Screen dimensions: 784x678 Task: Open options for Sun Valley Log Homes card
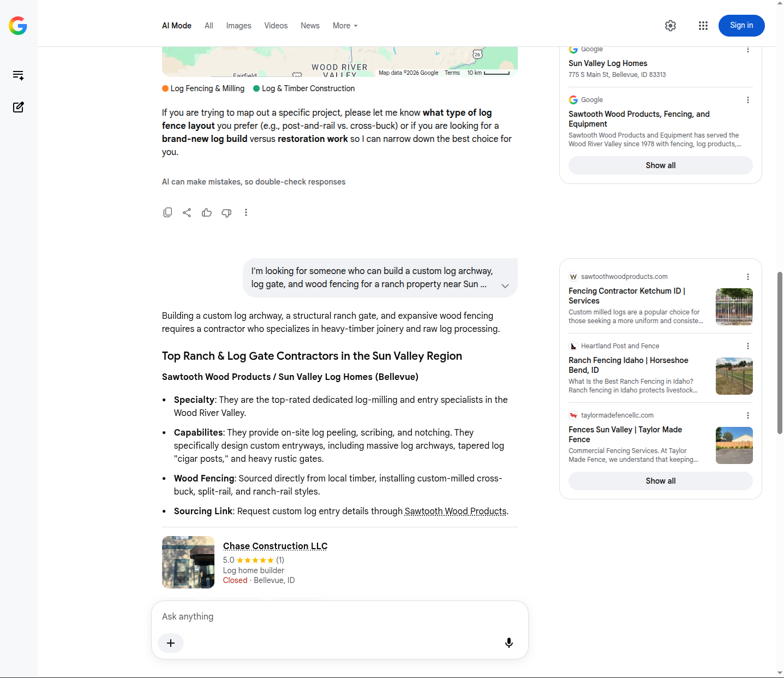coord(748,49)
